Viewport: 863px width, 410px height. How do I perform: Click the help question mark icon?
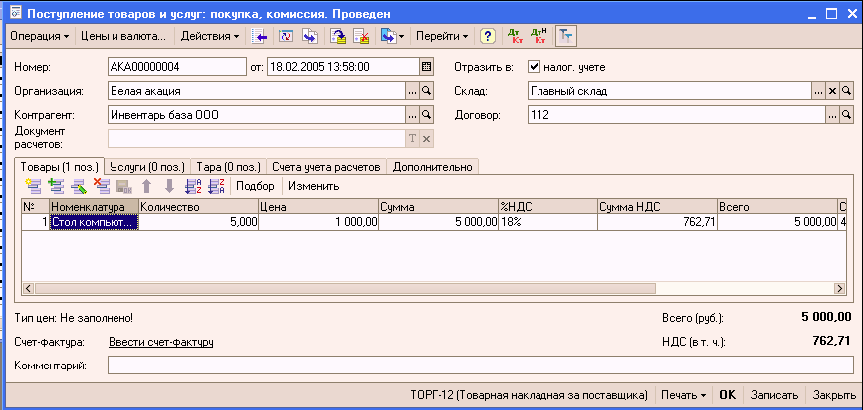(x=487, y=37)
